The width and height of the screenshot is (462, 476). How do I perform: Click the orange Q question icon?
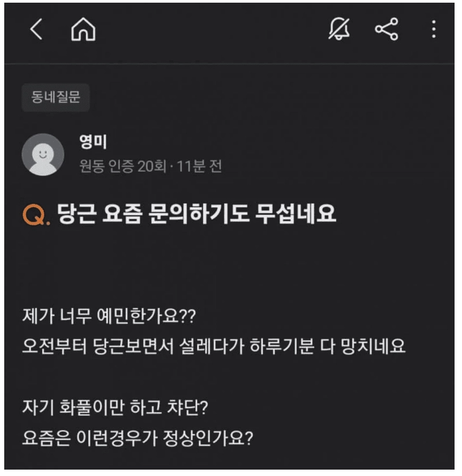[36, 215]
